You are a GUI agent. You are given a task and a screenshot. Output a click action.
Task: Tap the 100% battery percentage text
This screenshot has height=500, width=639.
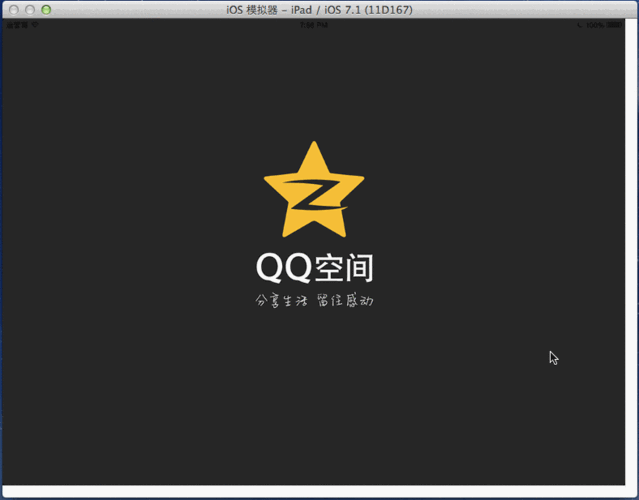tap(597, 25)
